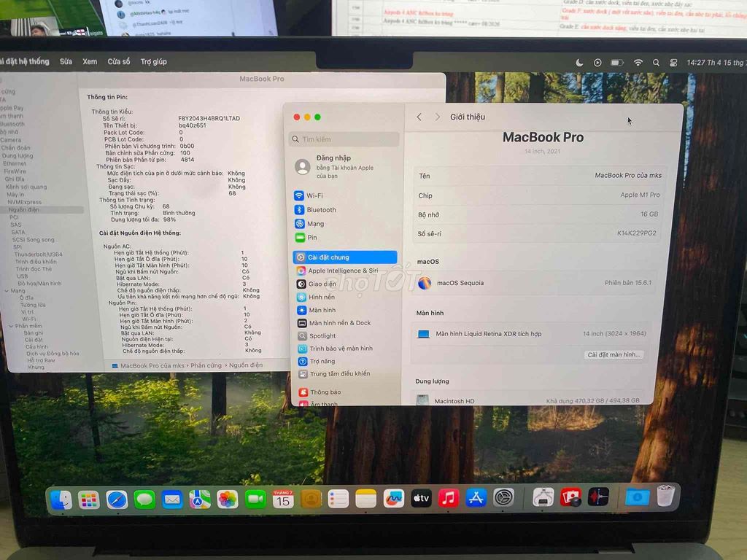The height and width of the screenshot is (560, 747).
Task: Open Messages app in the Dock
Action: (144, 499)
